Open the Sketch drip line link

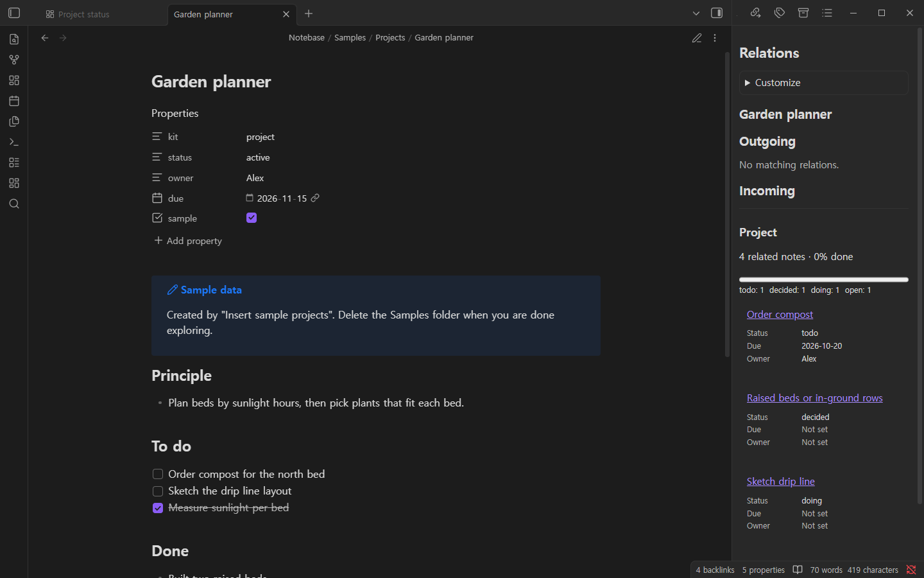pos(780,481)
